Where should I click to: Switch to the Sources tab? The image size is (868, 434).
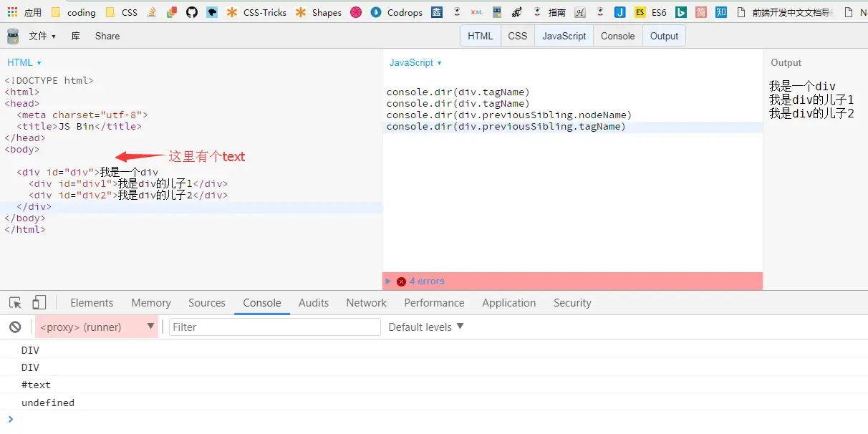207,303
